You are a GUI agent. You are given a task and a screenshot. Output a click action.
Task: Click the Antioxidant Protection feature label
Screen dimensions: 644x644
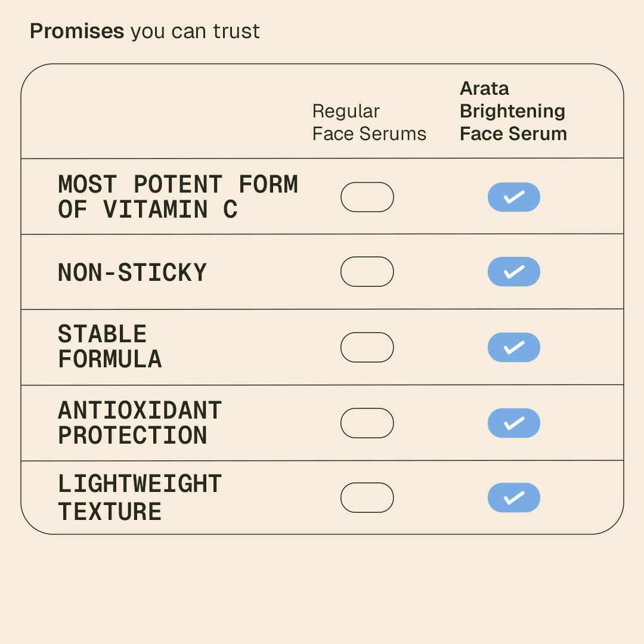(x=140, y=423)
